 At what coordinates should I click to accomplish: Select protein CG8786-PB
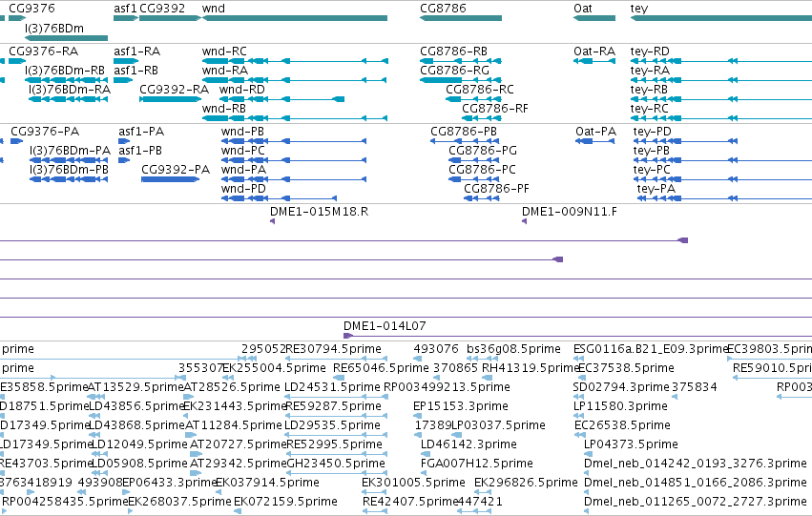(464, 132)
